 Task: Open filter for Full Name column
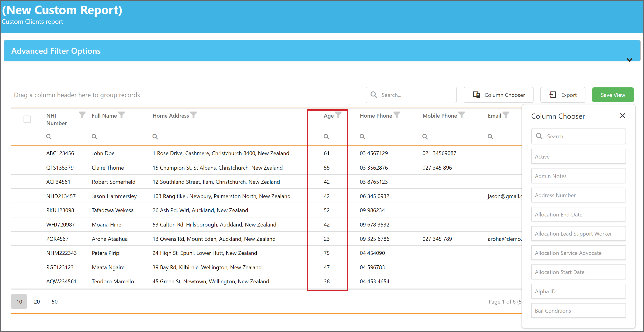point(122,115)
